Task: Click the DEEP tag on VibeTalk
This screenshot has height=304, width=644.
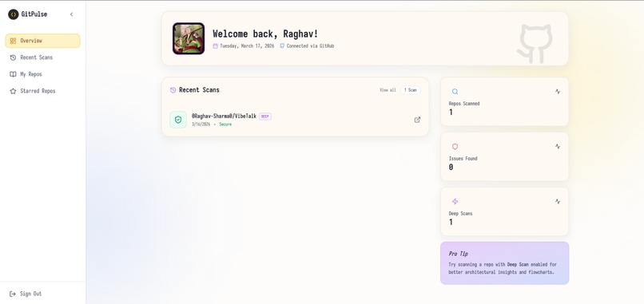Action: [265, 116]
